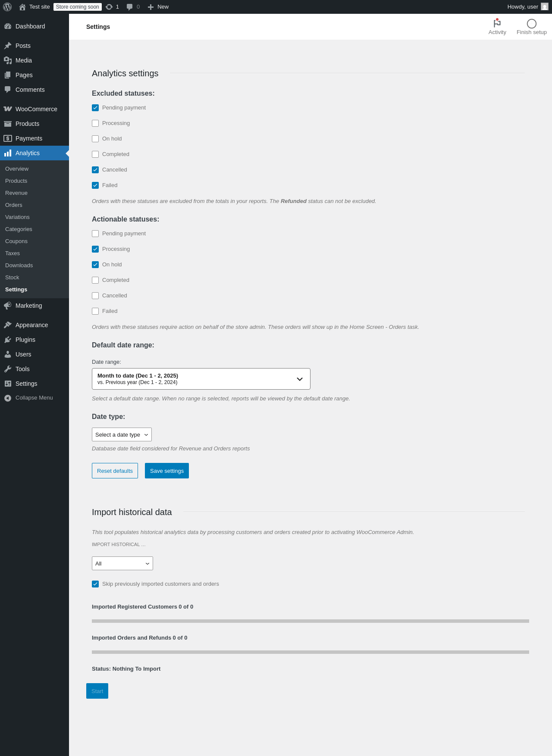
Task: Open the import historical period All dropdown
Action: (122, 563)
